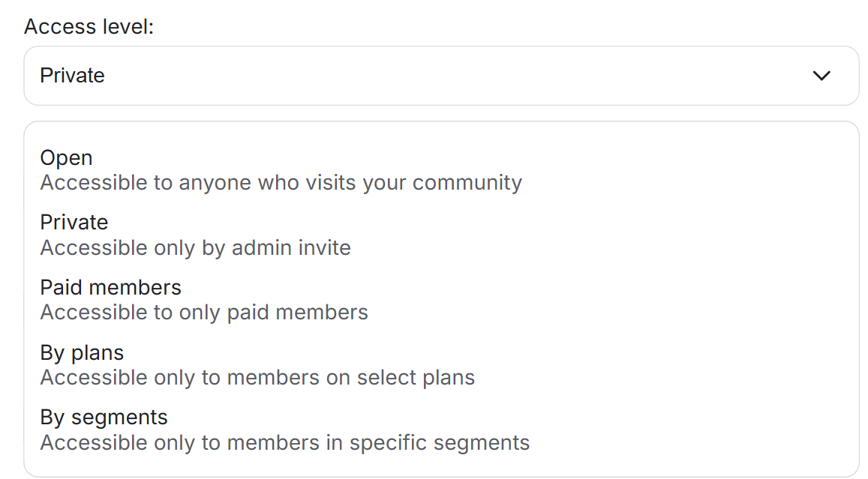Select the "Open" access option
This screenshot has width=868, height=479.
67,158
